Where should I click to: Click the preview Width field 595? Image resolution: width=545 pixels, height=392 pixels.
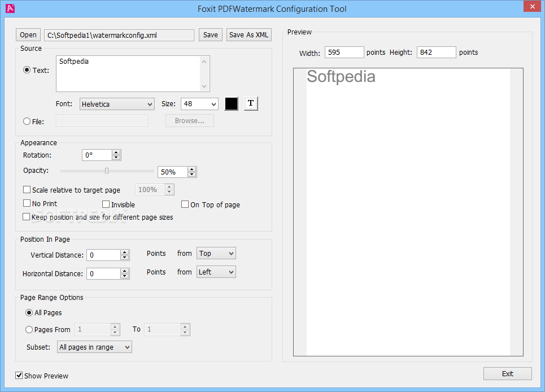345,52
